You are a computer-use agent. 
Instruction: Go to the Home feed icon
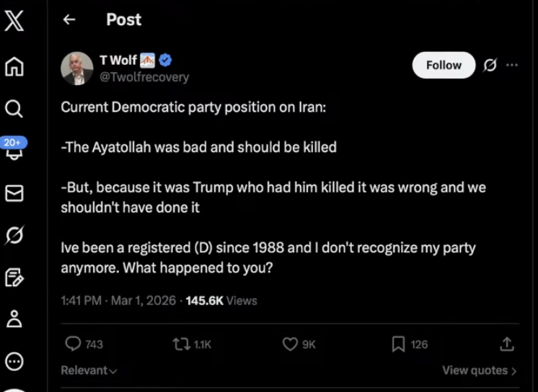(14, 66)
